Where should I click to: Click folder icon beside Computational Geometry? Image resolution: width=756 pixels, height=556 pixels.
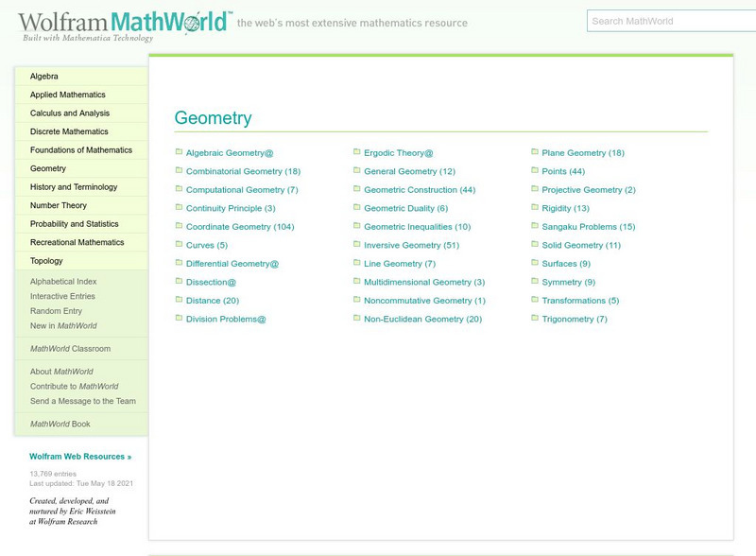pyautogui.click(x=179, y=189)
